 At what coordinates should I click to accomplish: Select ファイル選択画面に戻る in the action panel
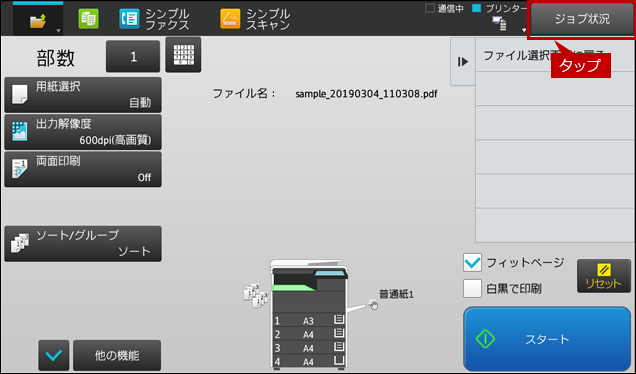(x=555, y=55)
